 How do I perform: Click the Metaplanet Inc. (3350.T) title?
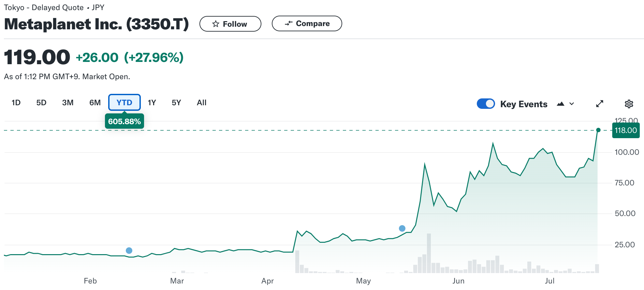pos(96,24)
